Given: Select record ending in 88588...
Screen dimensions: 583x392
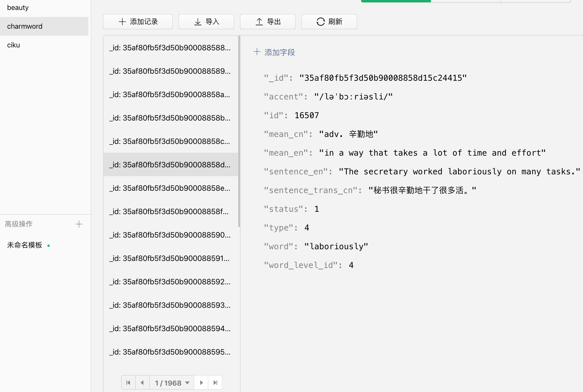Looking at the screenshot, I should (170, 48).
